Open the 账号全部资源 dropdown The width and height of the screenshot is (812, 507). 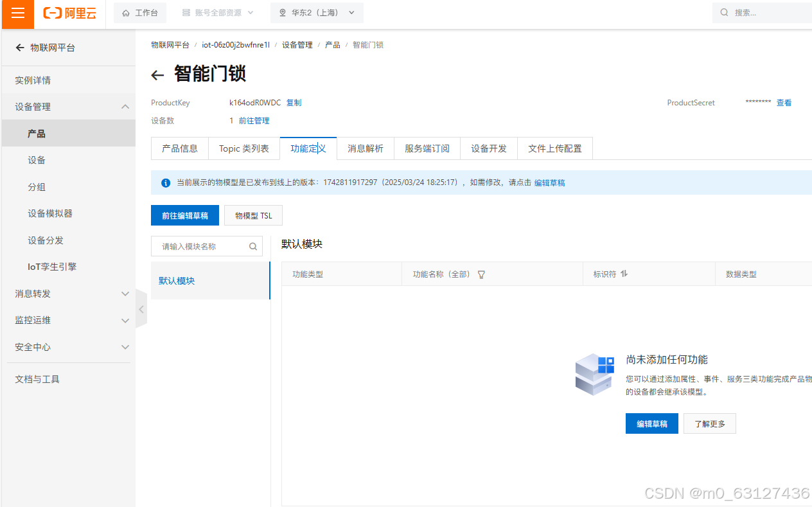click(217, 13)
